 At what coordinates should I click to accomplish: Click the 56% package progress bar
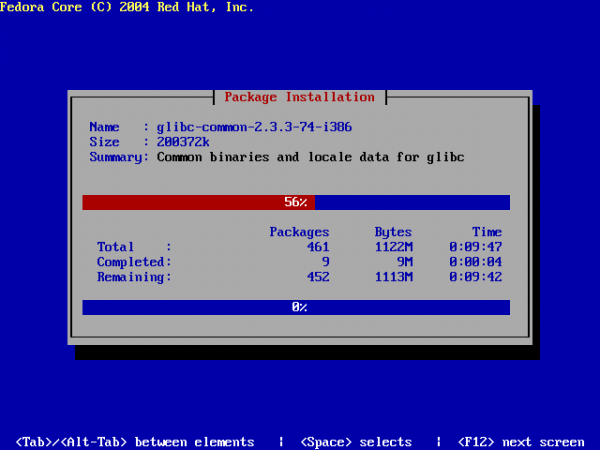296,202
